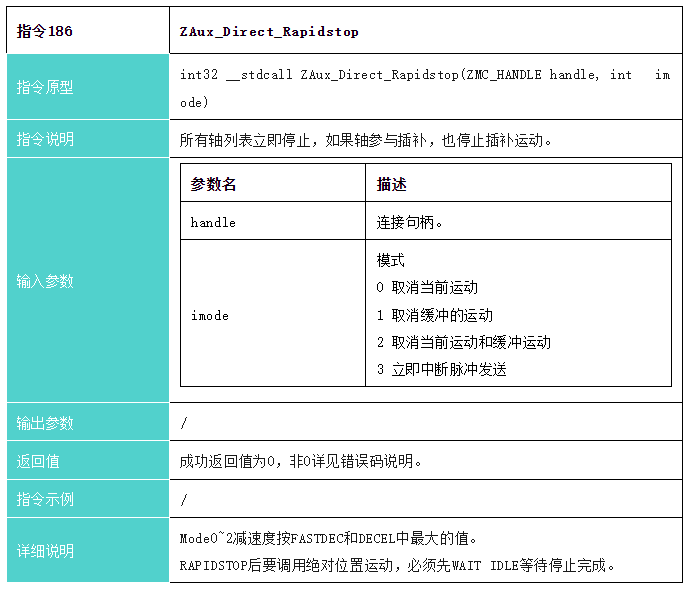Image resolution: width=690 pixels, height=592 pixels.
Task: Click the '模式' text in the imode description
Action: (390, 260)
